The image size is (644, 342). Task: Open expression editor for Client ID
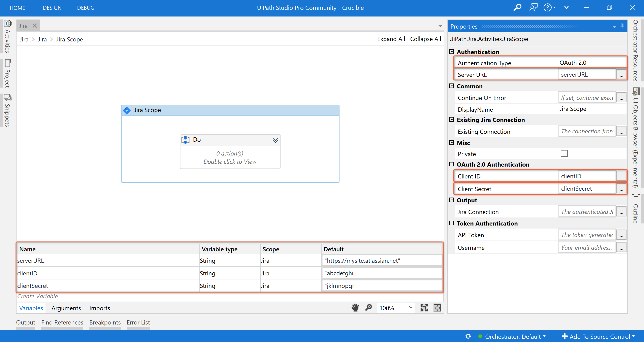(621, 176)
